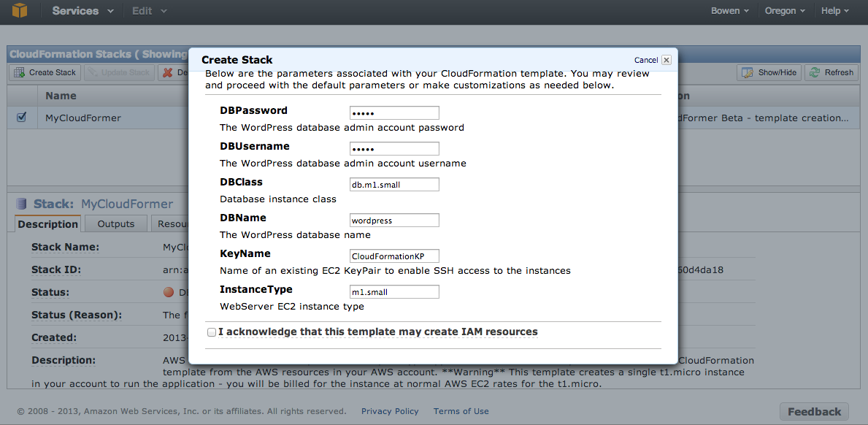
Task: Click the Create Stack grid icon
Action: coord(20,72)
